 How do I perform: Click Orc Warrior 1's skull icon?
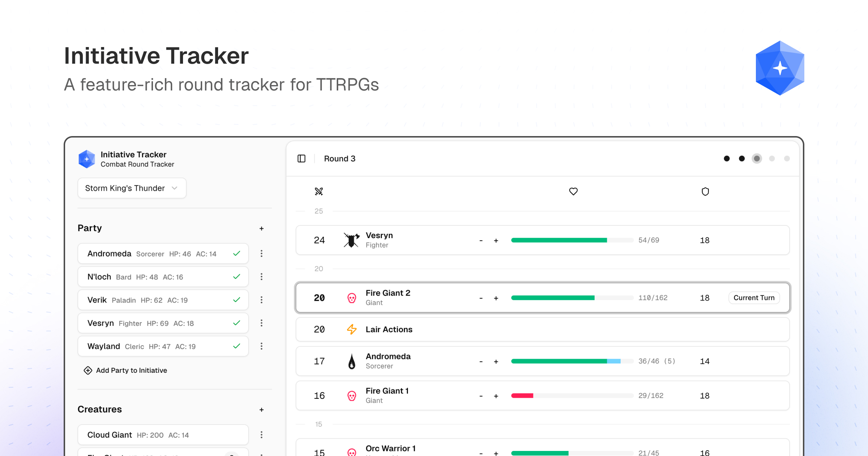tap(351, 452)
